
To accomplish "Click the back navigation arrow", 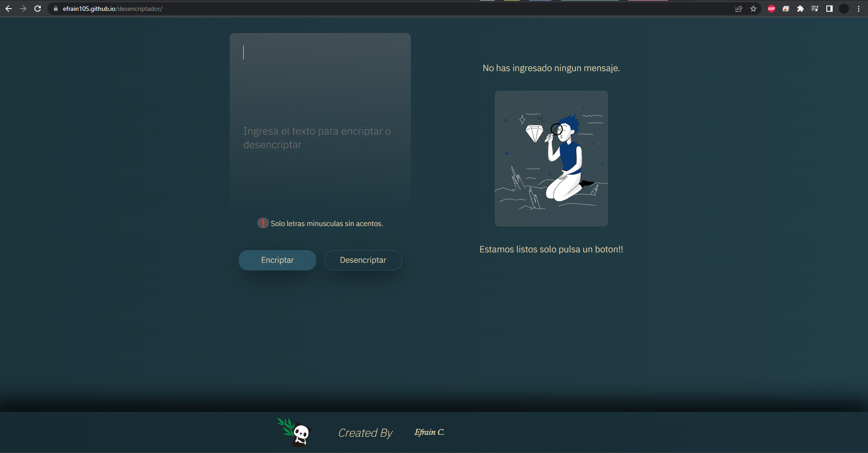I will point(9,8).
